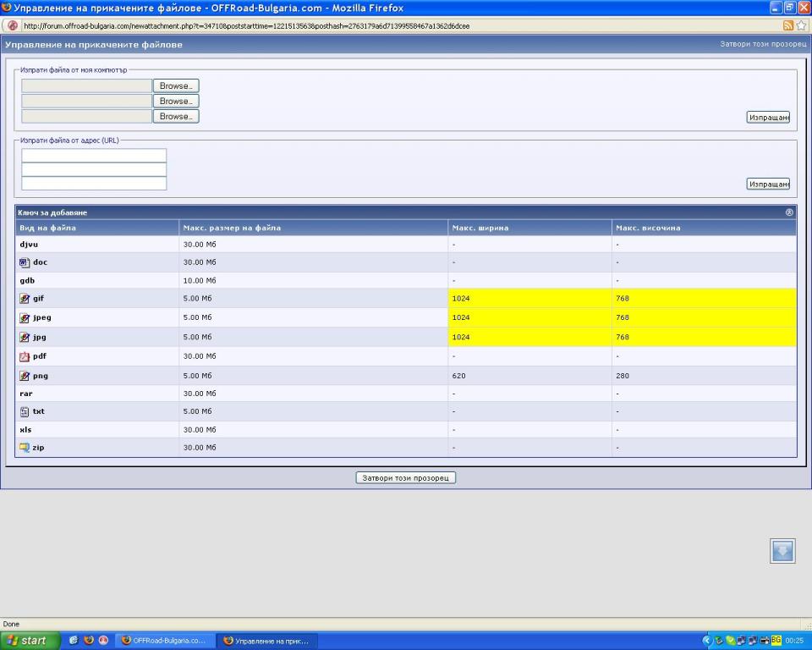Show hidden system tray icons
This screenshot has height=650, width=812.
point(708,641)
